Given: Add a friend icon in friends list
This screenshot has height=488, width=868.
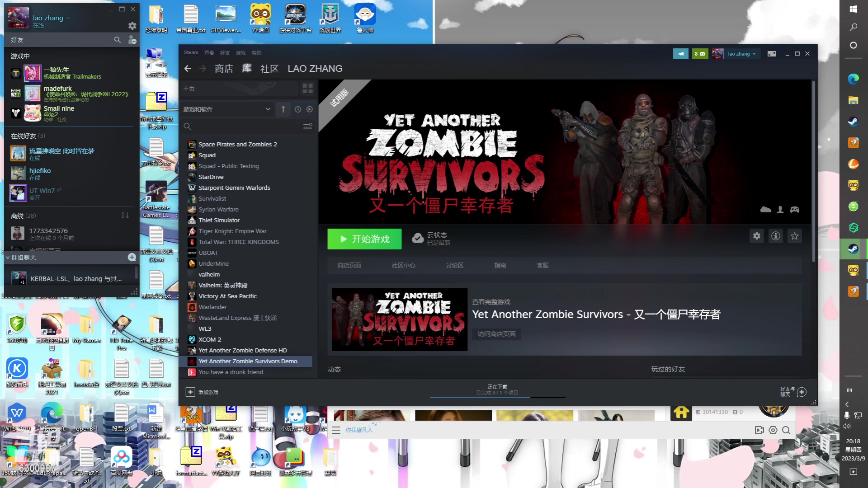Looking at the screenshot, I should (132, 40).
